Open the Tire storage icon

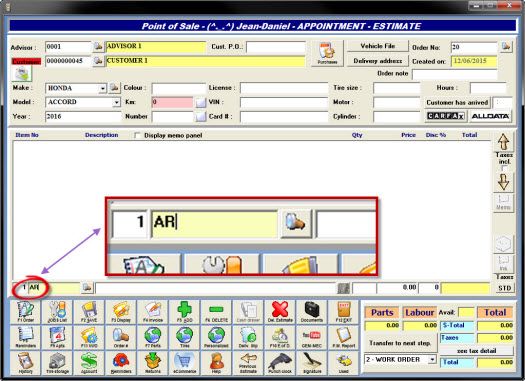[x=57, y=363]
